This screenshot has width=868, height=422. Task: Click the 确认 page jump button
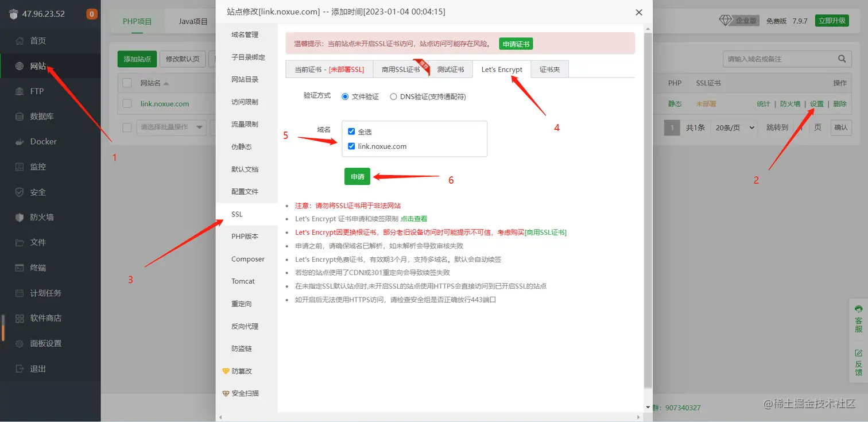[x=840, y=127]
